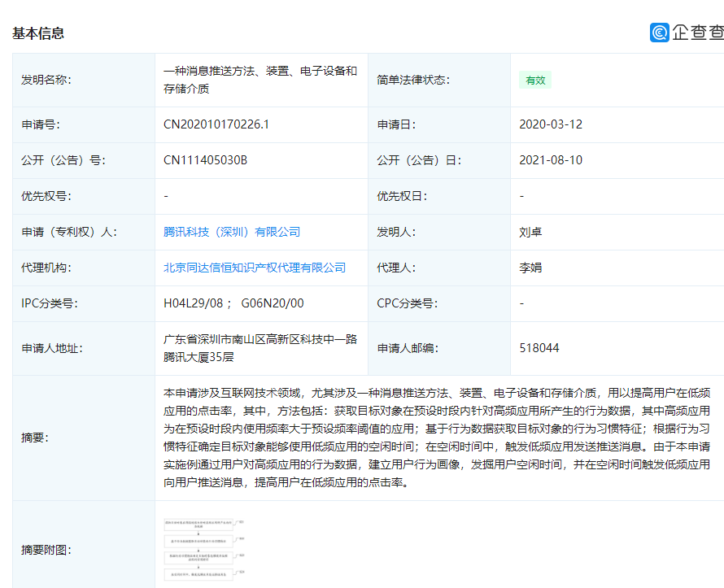Click the 摘要附图 row label

tap(46, 550)
